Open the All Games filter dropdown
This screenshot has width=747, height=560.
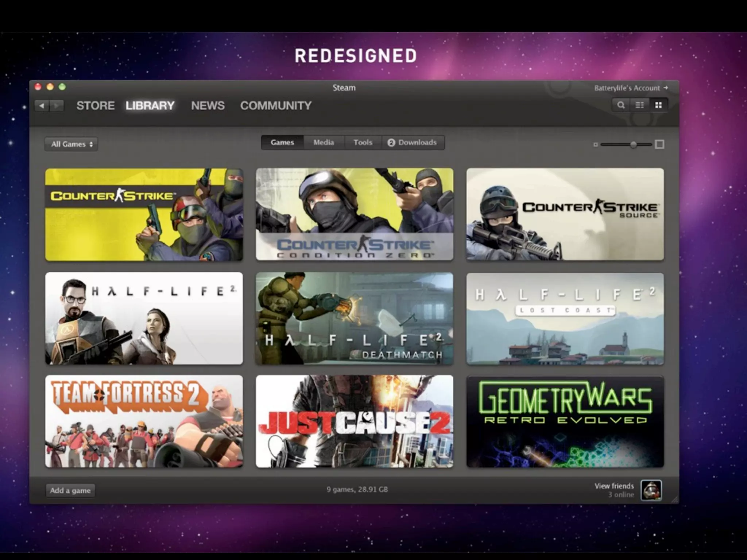click(71, 144)
